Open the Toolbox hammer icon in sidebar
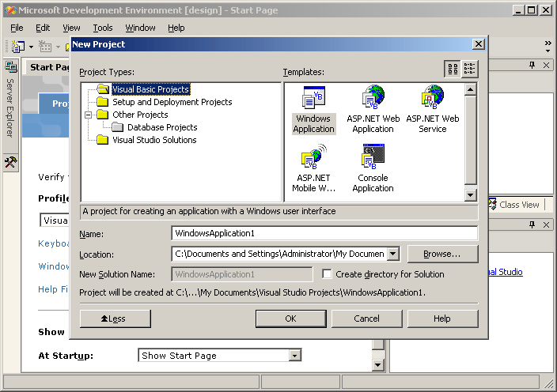The image size is (557, 392). coord(10,162)
